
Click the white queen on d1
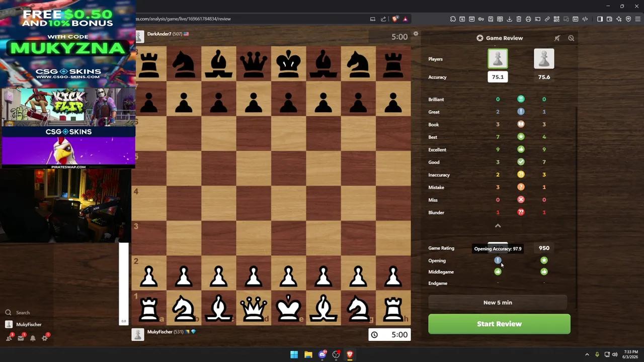[x=254, y=308]
